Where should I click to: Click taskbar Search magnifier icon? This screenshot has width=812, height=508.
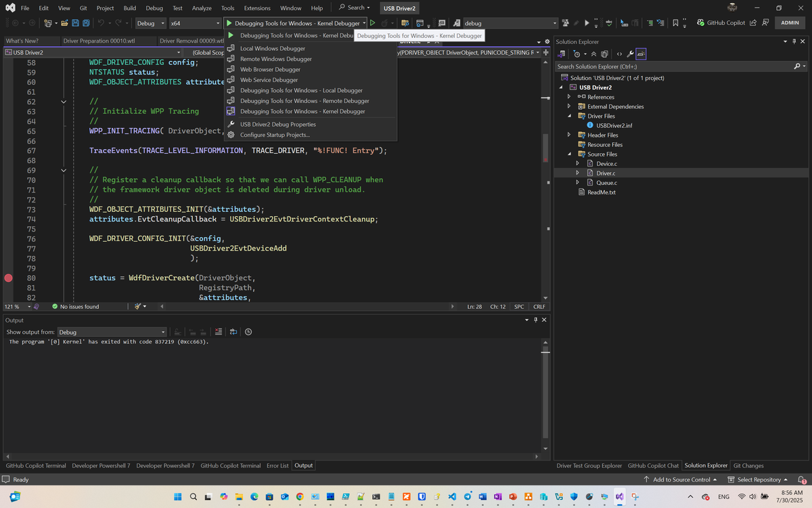[194, 496]
